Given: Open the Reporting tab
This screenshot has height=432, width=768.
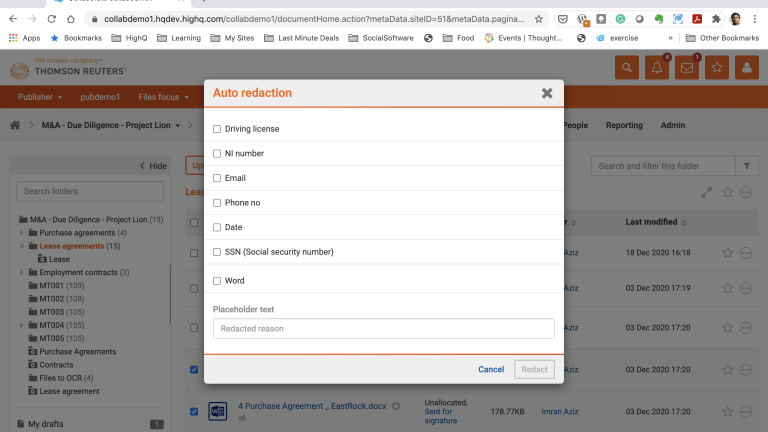Looking at the screenshot, I should [624, 125].
